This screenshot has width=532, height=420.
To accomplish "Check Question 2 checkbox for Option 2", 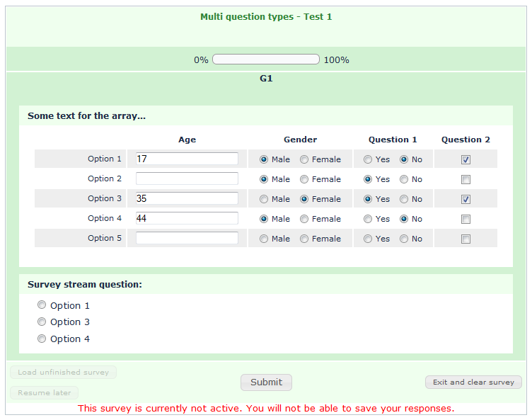I will pos(466,179).
